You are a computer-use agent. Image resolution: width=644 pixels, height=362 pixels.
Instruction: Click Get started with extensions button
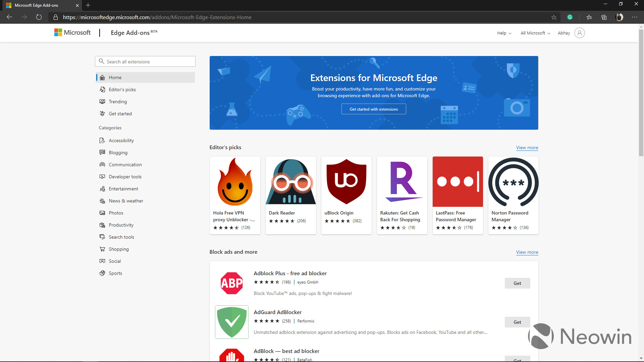(x=374, y=109)
